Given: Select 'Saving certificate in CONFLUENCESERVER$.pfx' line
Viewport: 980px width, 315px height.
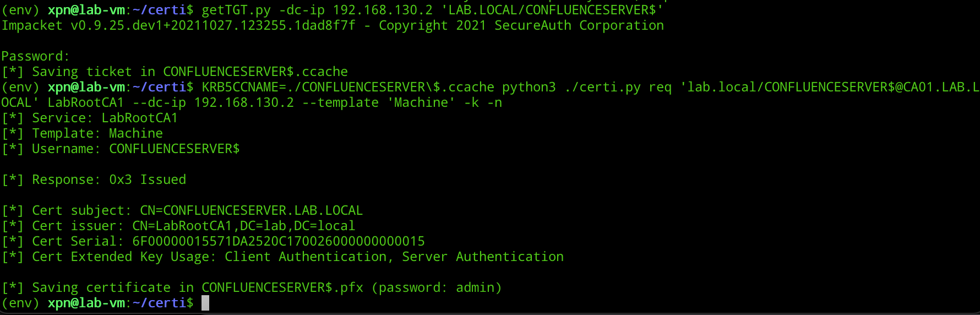Looking at the screenshot, I should click(x=182, y=287).
